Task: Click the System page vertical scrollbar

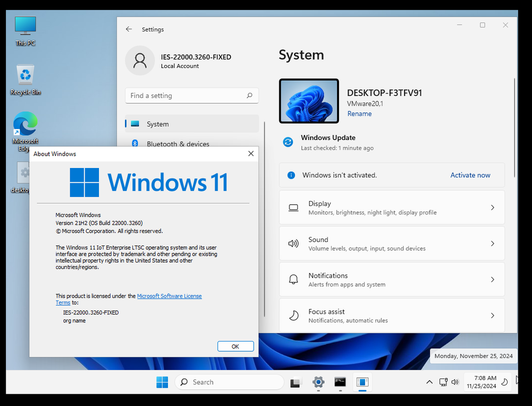Action: 514,127
